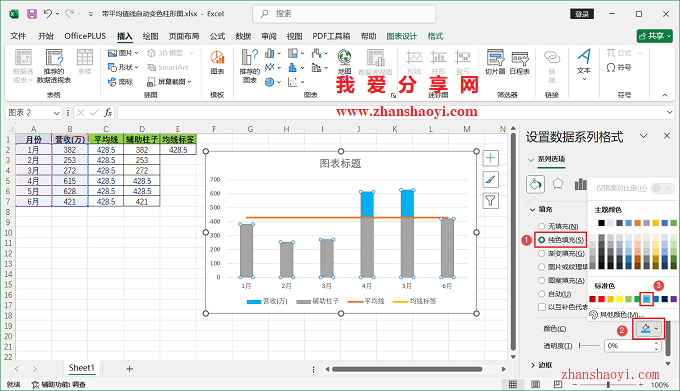This screenshot has width=680, height=391.
Task: Select Pattern fill (图案填充) radio
Action: [541, 280]
